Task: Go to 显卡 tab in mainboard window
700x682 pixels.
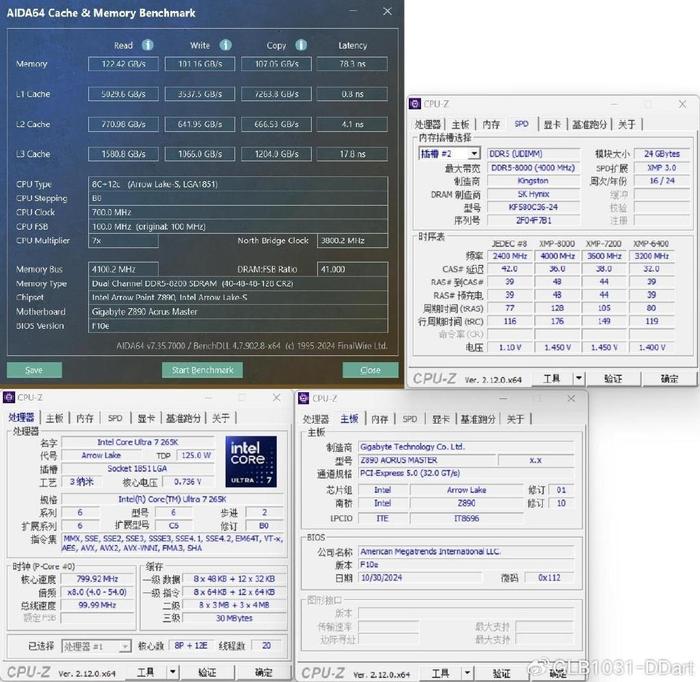Action: (x=441, y=419)
